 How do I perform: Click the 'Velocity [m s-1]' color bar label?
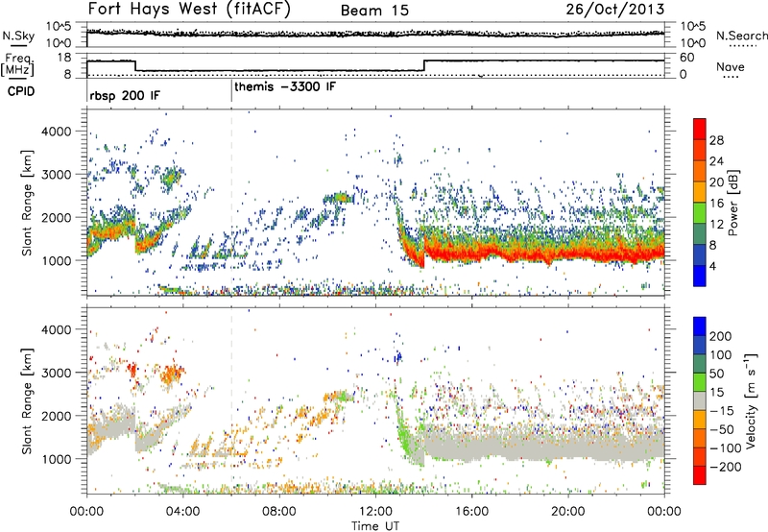(x=751, y=400)
